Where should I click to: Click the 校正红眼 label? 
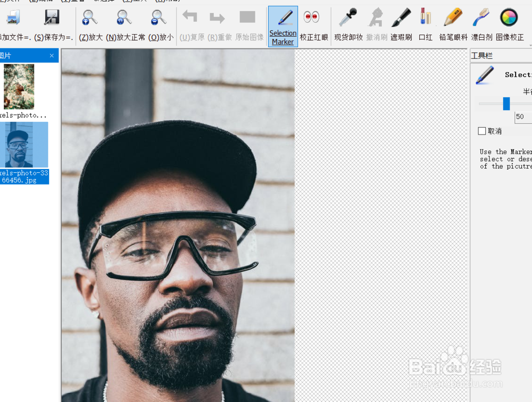click(x=314, y=37)
